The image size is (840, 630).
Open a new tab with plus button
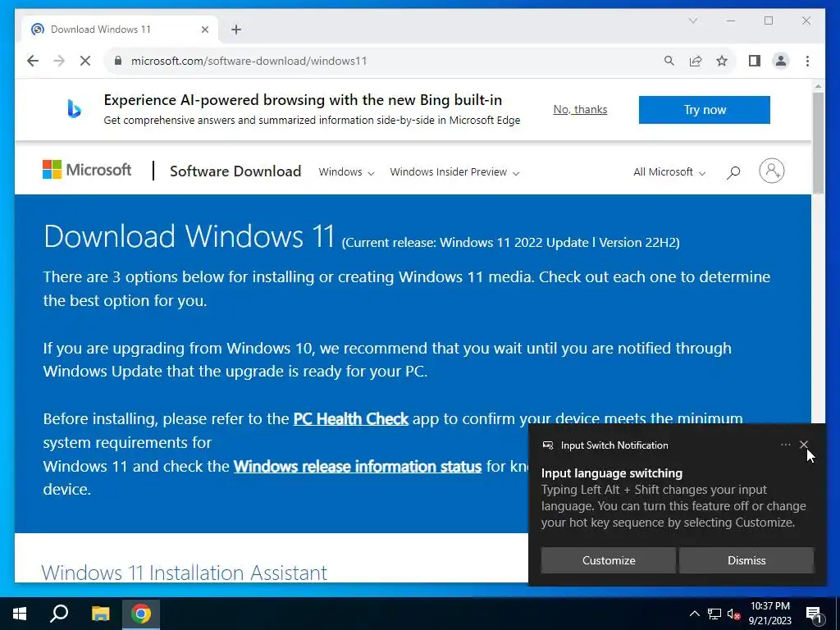pos(236,30)
